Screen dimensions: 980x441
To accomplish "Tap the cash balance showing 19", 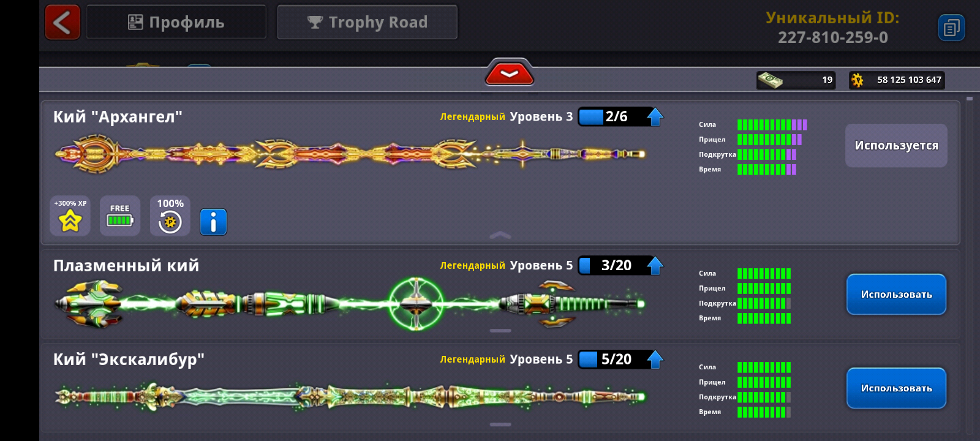I will click(796, 80).
